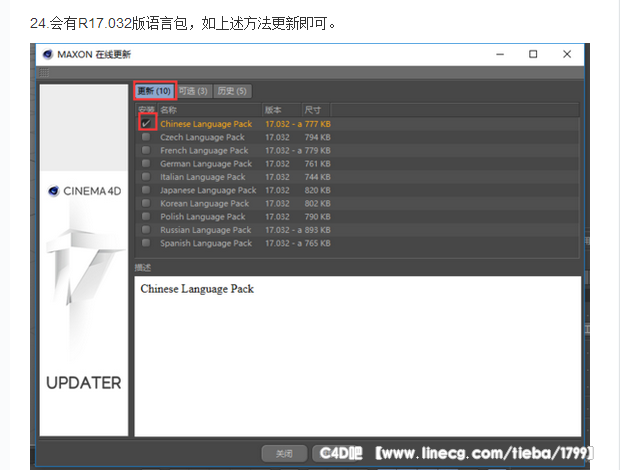Enable the Polish Language Pack checkbox
The width and height of the screenshot is (620, 470).
(x=146, y=216)
